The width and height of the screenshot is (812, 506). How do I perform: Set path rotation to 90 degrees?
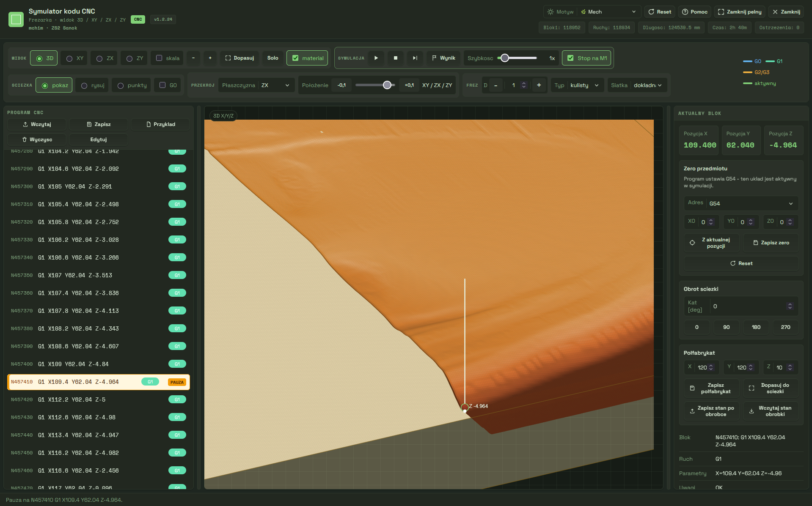tap(727, 327)
